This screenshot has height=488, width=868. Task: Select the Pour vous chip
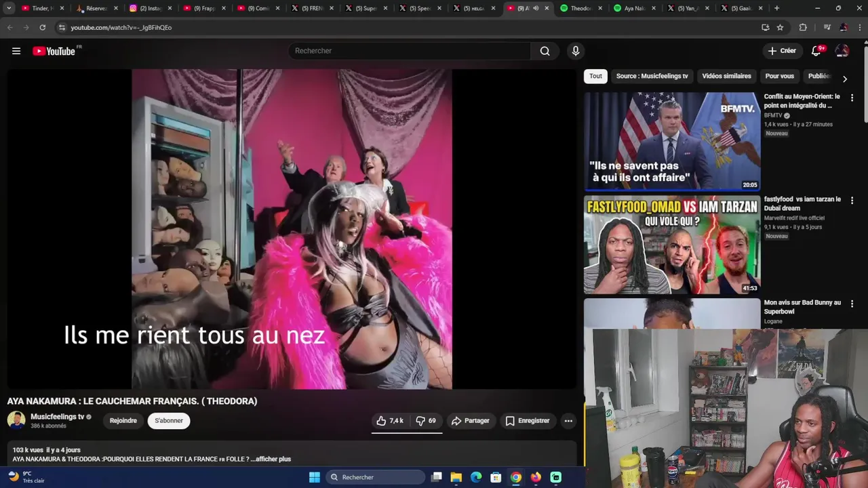779,76
